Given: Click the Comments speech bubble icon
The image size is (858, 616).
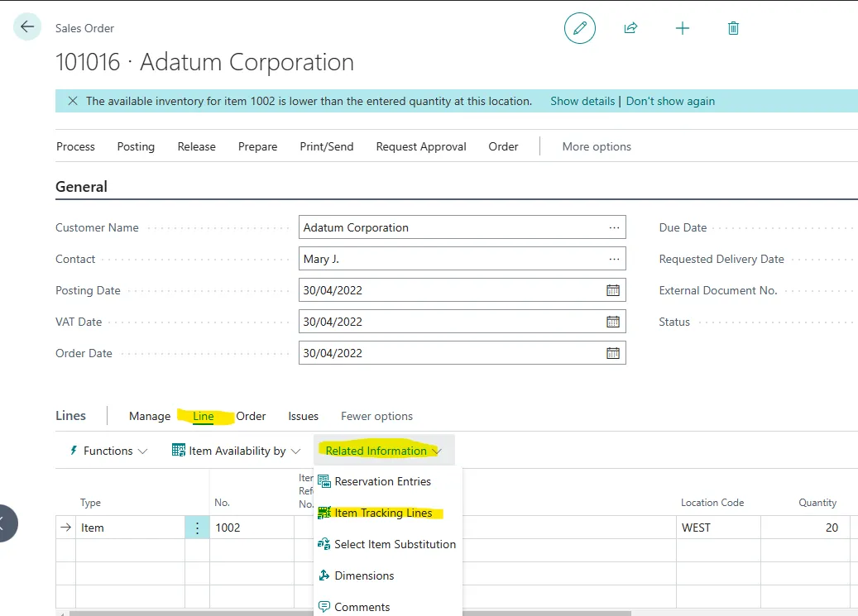Looking at the screenshot, I should click(x=324, y=607).
